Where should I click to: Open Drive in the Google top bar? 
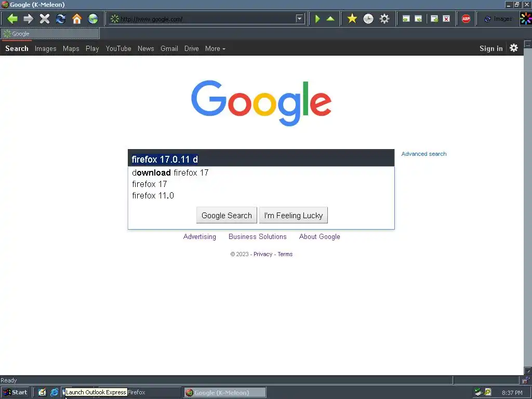point(192,48)
